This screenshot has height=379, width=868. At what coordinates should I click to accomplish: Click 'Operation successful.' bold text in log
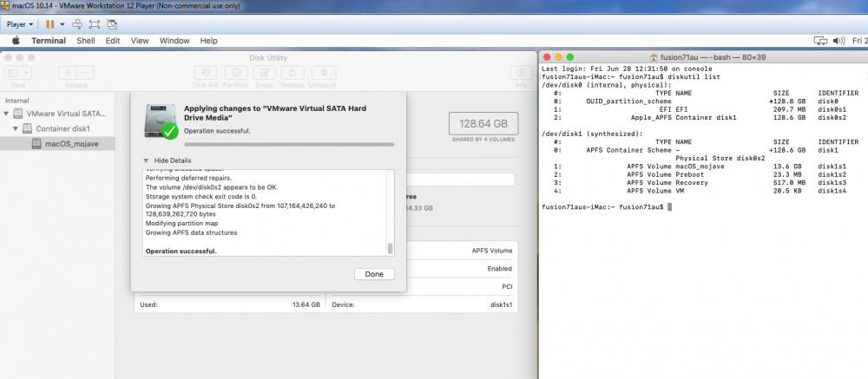(181, 252)
